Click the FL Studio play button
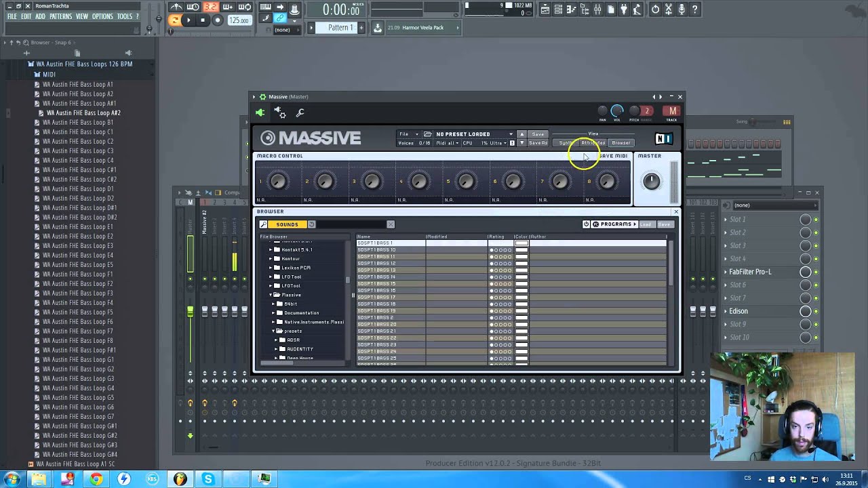The width and height of the screenshot is (868, 488). [x=189, y=20]
